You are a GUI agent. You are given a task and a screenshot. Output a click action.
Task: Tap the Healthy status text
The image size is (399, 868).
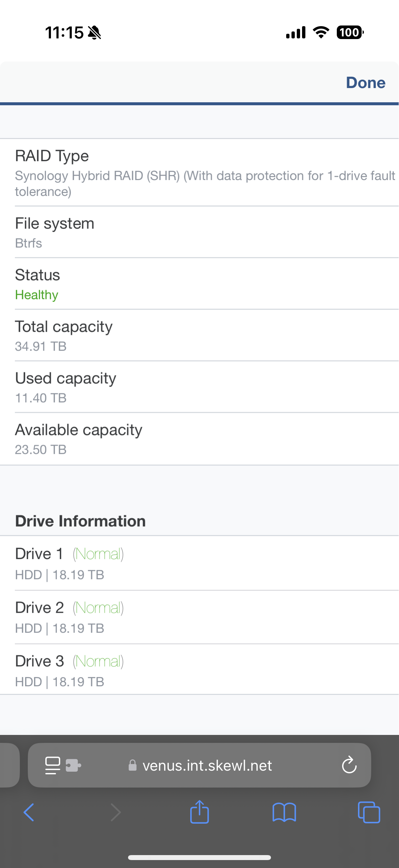coord(37,295)
